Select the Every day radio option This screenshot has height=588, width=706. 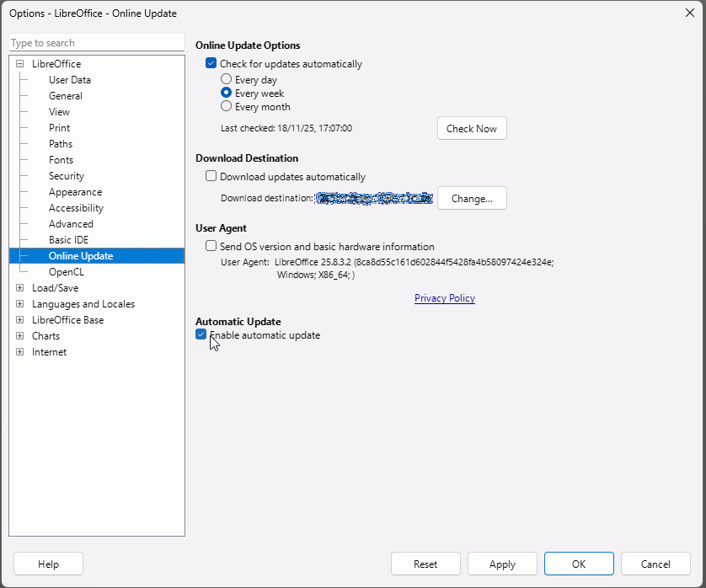[226, 80]
